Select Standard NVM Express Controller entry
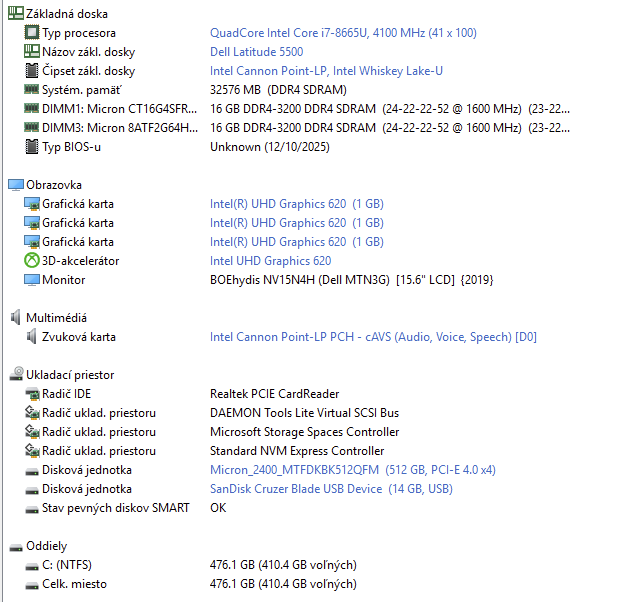633x602 pixels. pyautogui.click(x=297, y=451)
